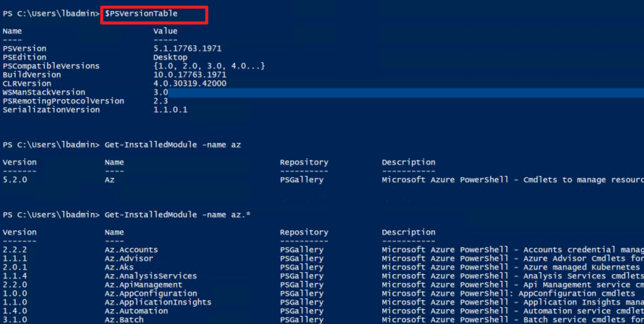Click the Get-InstalledModule -name az.* command text

[177, 215]
